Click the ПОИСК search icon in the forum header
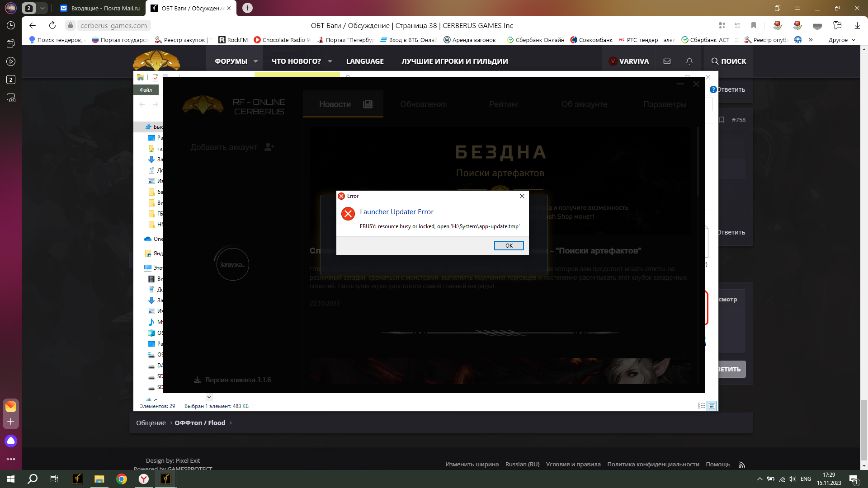This screenshot has width=868, height=488. (715, 61)
